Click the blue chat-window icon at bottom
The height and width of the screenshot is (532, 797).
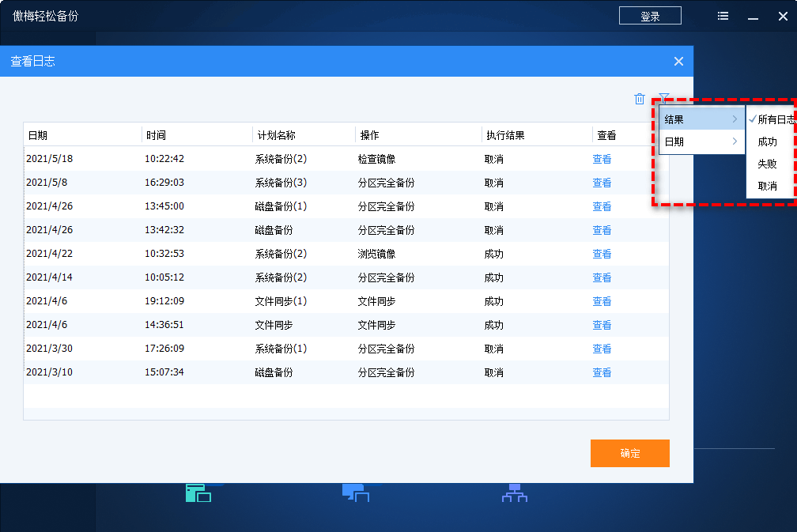tap(356, 494)
